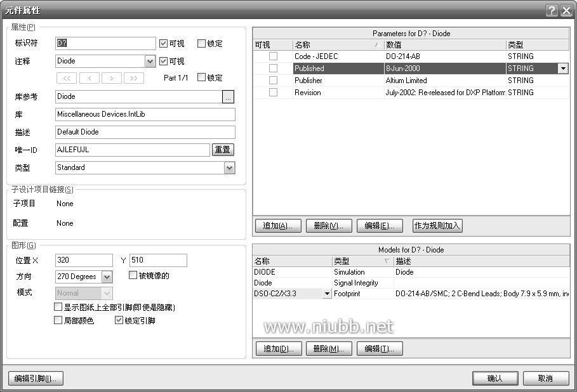Uncheck the 锁定引脚 checkbox
Image resolution: width=577 pixels, height=392 pixels.
119,320
